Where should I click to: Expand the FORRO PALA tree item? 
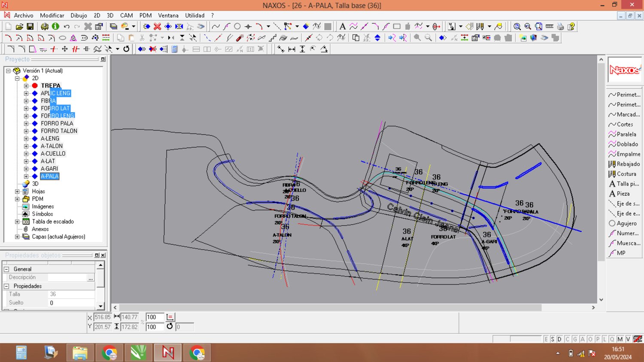(26, 124)
